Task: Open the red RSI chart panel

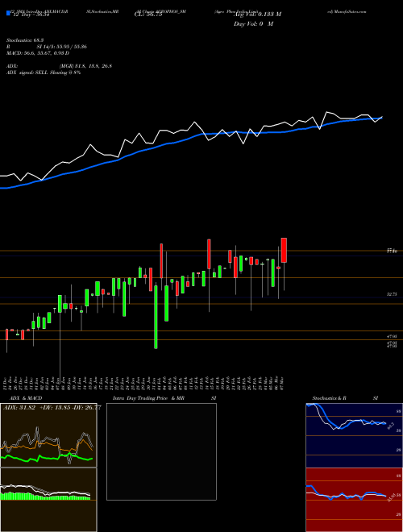Action: 354,500
